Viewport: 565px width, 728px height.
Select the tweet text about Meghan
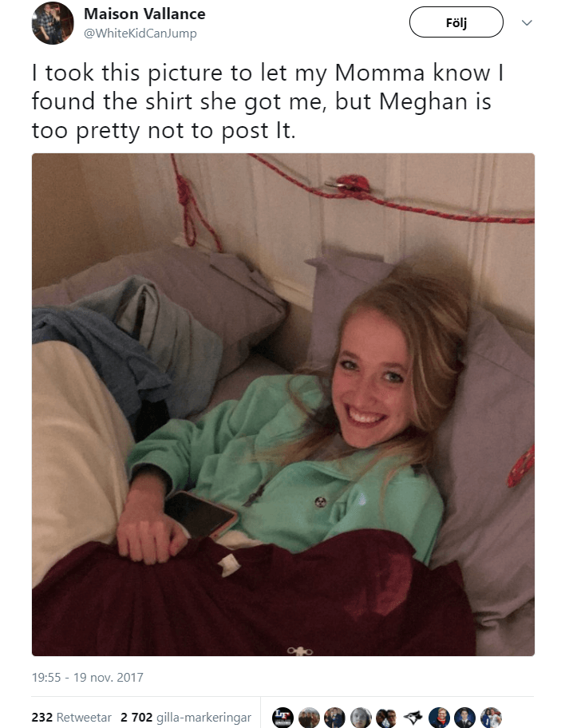pos(267,101)
